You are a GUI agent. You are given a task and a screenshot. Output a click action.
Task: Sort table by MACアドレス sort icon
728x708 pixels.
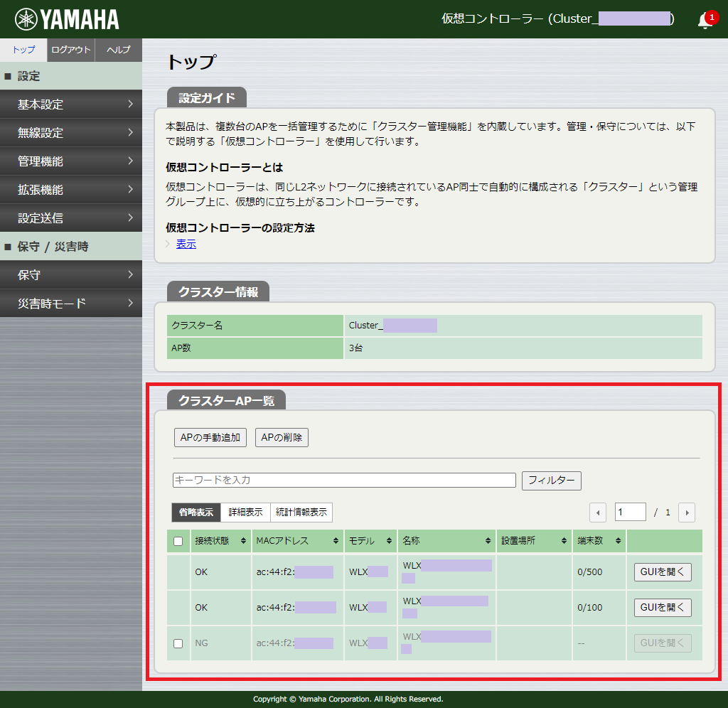[x=336, y=541]
